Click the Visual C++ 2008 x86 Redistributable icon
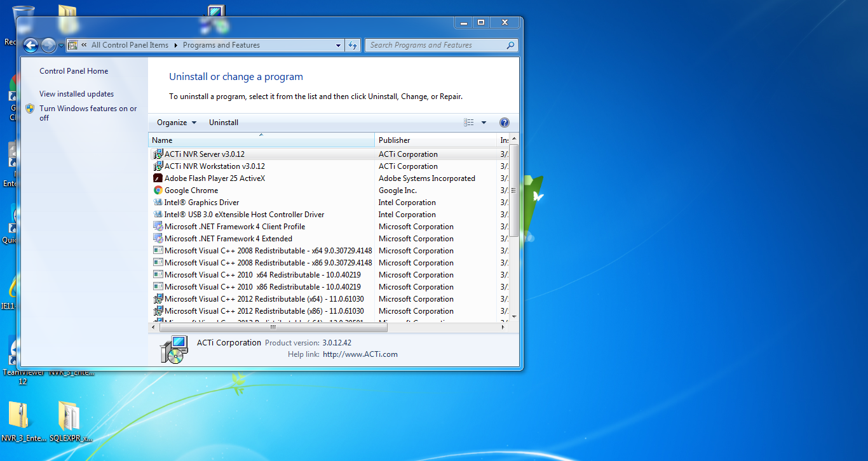868x461 pixels. pyautogui.click(x=158, y=263)
